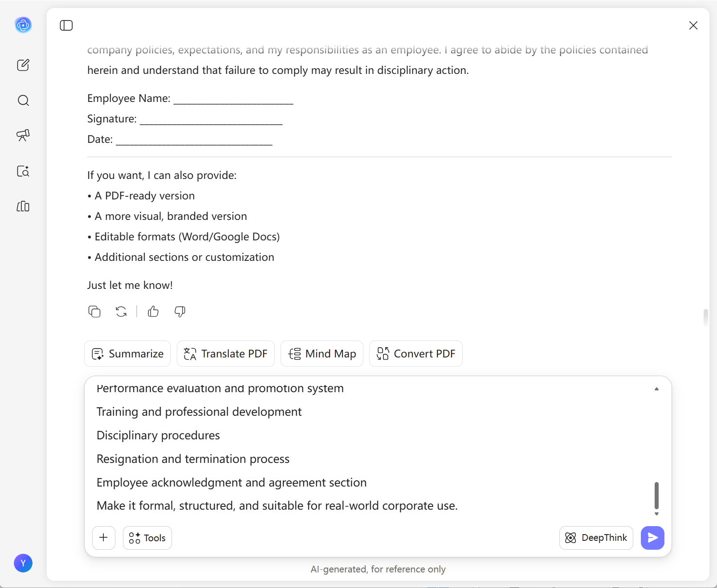The image size is (717, 588).
Task: Click the plus attachment button
Action: tap(104, 538)
